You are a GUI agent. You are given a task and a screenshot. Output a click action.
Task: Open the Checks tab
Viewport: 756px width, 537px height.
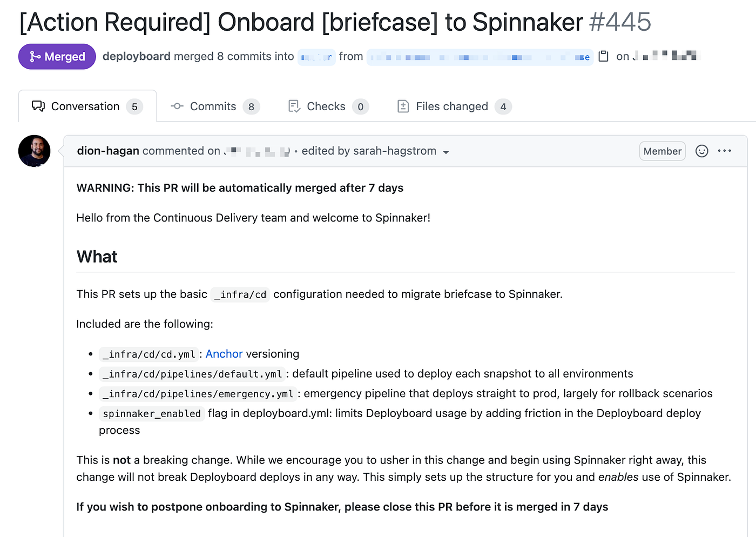coord(328,106)
